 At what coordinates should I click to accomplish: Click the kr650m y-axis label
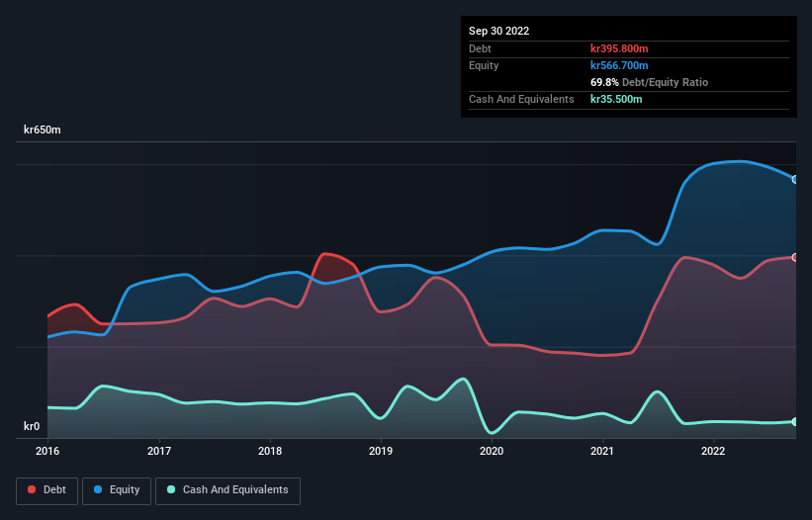tap(42, 130)
